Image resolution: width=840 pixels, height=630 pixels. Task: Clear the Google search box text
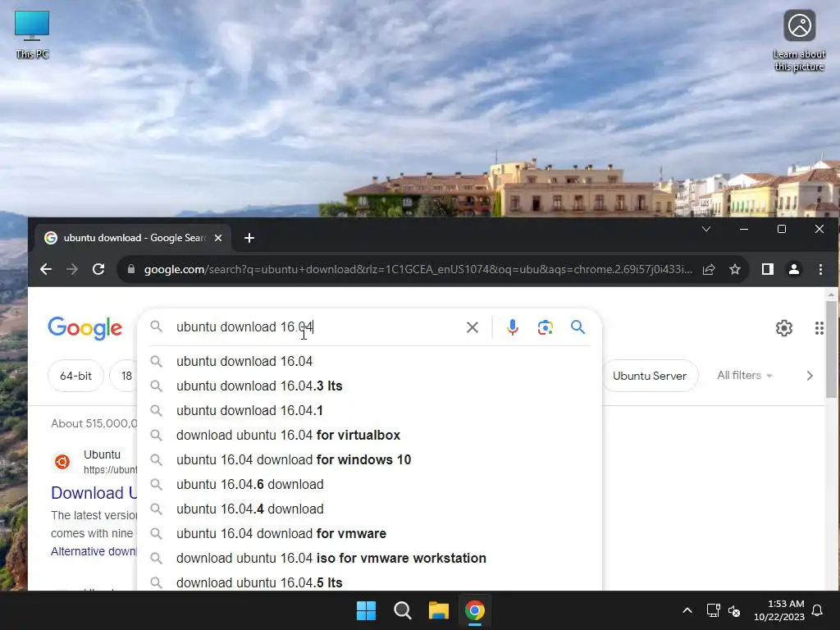pyautogui.click(x=472, y=327)
